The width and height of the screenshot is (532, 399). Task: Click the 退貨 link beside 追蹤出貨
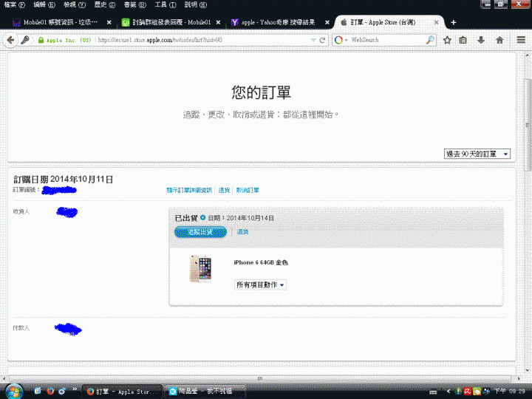pos(242,232)
